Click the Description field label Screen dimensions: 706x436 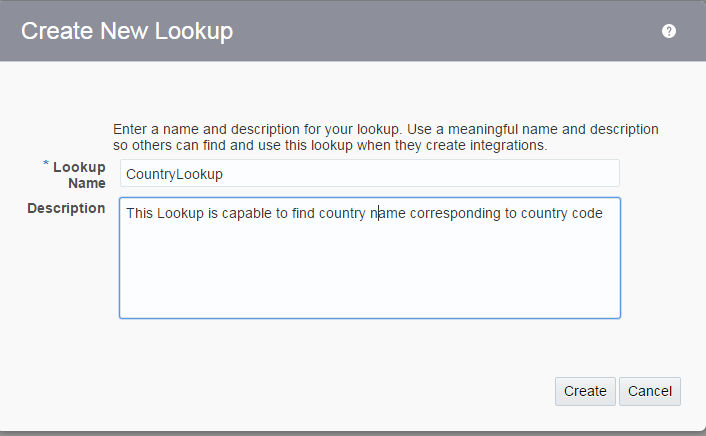tap(66, 208)
